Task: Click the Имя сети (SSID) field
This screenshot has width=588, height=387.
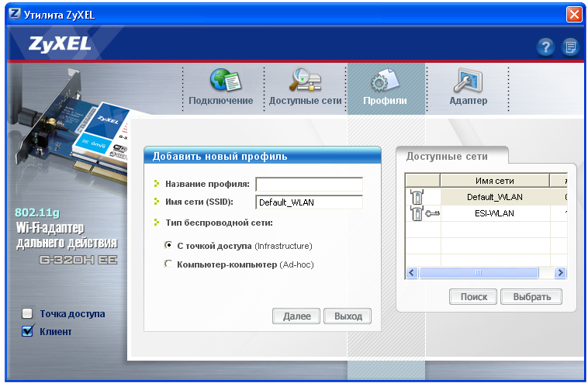Action: click(309, 202)
